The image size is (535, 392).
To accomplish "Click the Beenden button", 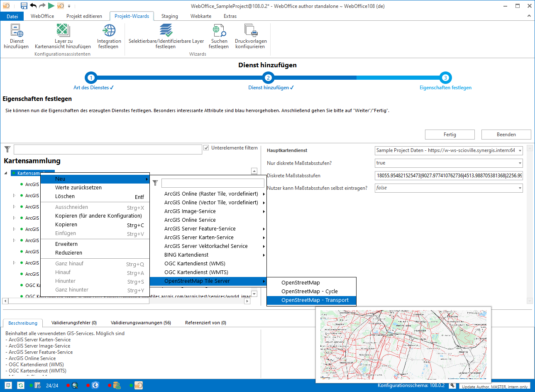I will (x=506, y=134).
